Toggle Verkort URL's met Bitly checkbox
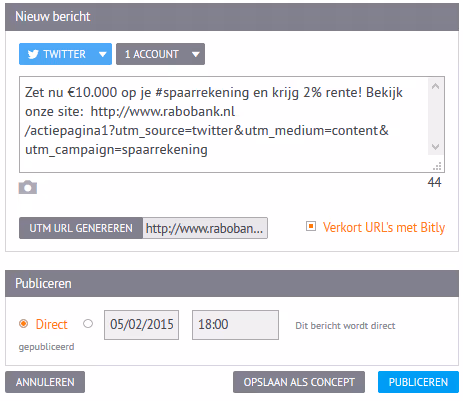 [x=311, y=227]
